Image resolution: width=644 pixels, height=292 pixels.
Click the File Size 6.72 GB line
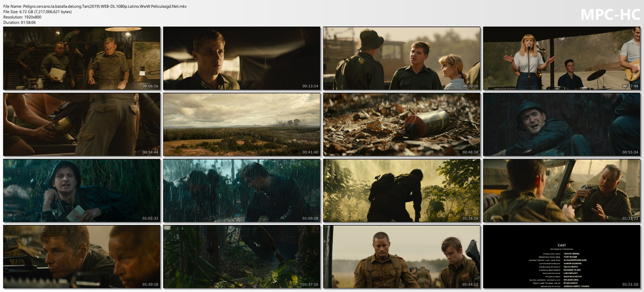(x=37, y=11)
